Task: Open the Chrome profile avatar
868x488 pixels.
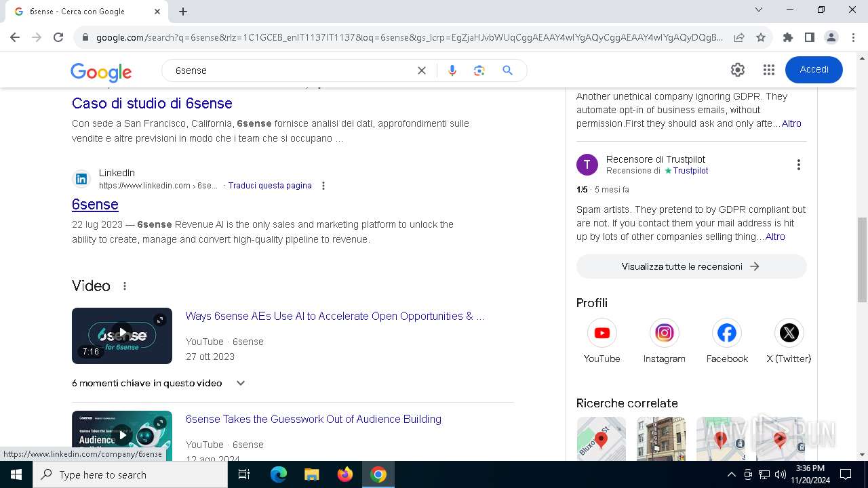Action: (831, 37)
